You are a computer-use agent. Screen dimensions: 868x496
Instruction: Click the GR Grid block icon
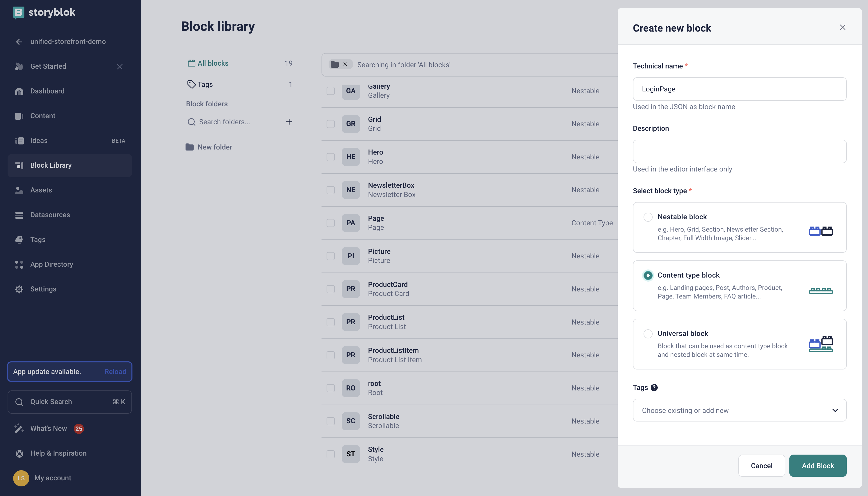(x=351, y=124)
